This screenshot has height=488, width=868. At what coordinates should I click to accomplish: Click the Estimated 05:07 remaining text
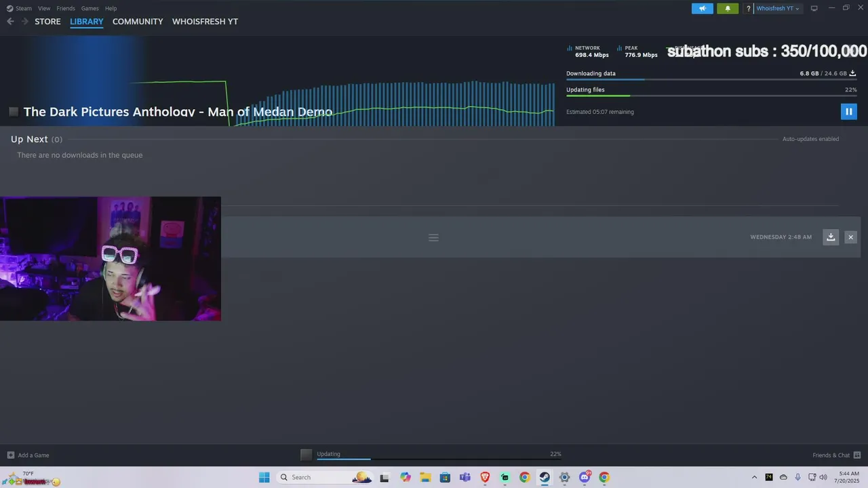point(600,112)
